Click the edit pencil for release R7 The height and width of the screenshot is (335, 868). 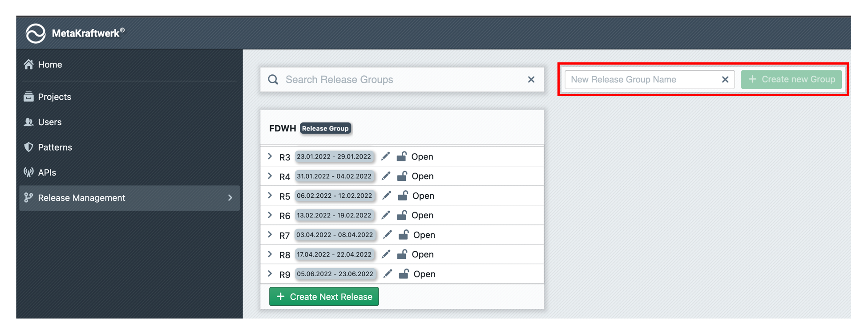[x=388, y=235]
